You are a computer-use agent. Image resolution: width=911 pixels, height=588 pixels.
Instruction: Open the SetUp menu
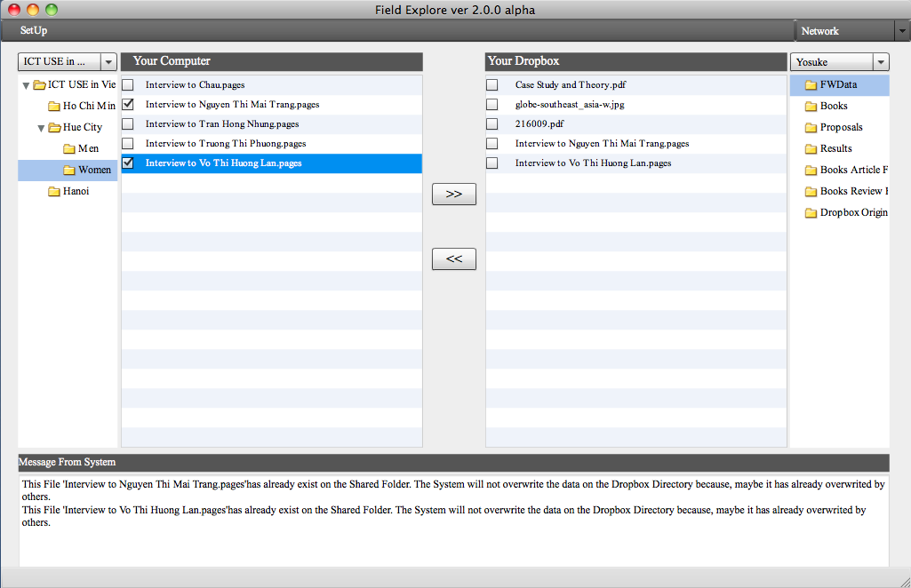coord(34,31)
